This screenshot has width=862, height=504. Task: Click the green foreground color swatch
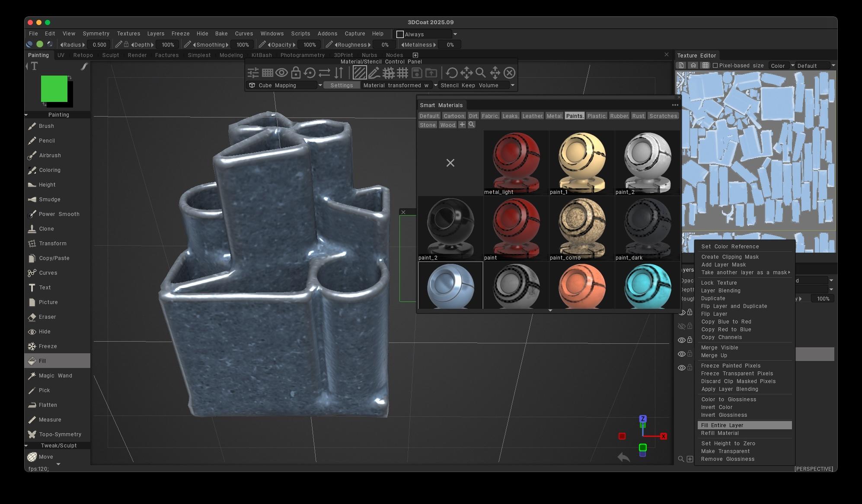[x=54, y=89]
